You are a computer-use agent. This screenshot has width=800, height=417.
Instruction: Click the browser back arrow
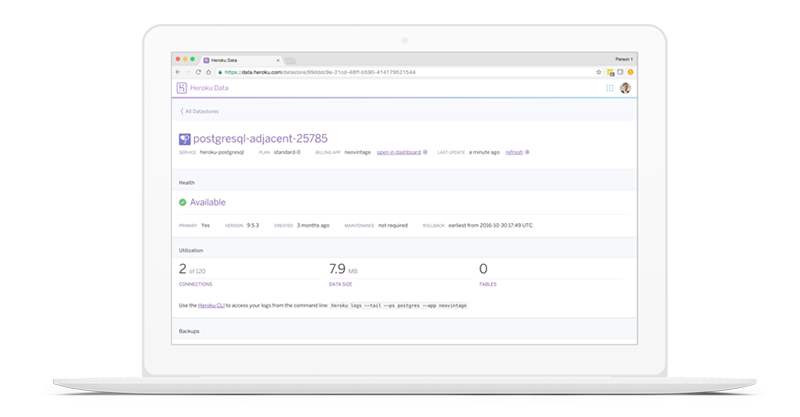point(178,72)
